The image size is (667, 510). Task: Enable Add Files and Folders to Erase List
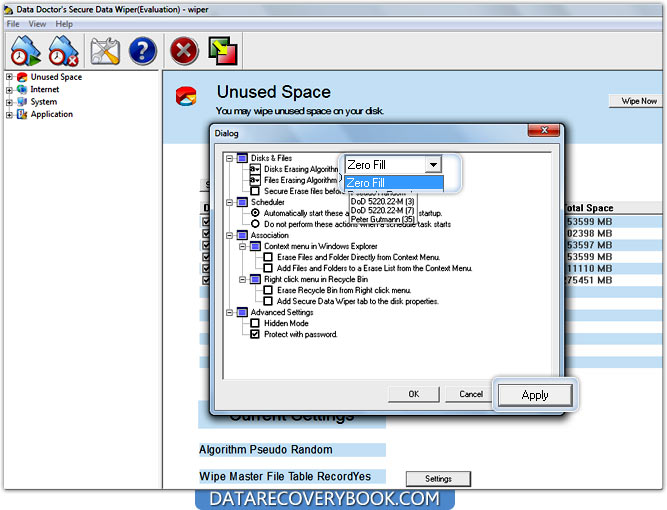268,268
